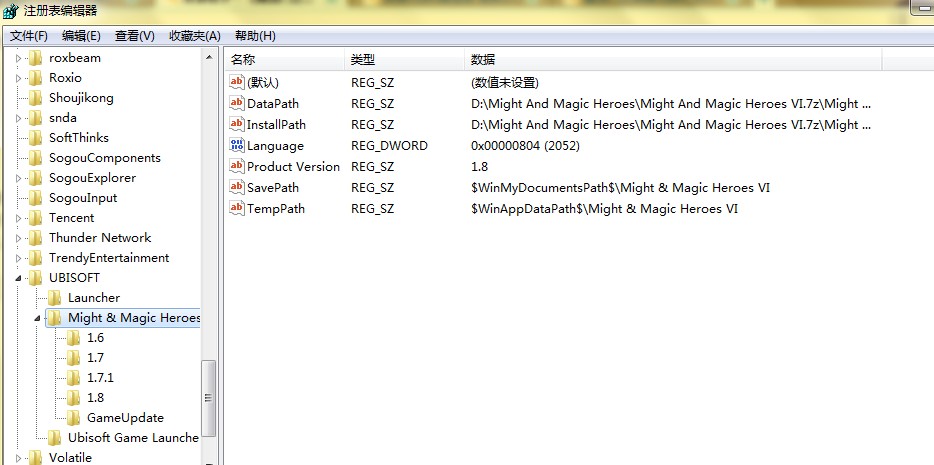
Task: Expand the Tencent key
Action: 18,218
